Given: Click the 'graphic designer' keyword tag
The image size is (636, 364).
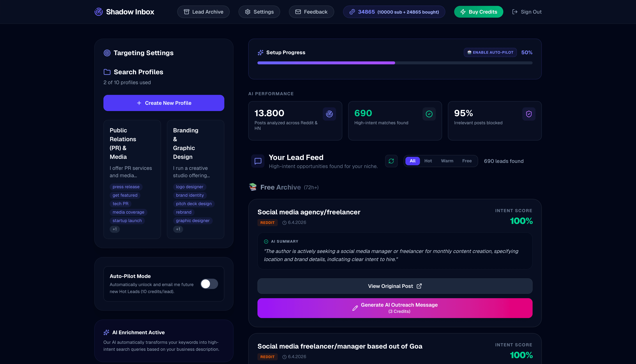Looking at the screenshot, I should (x=193, y=221).
